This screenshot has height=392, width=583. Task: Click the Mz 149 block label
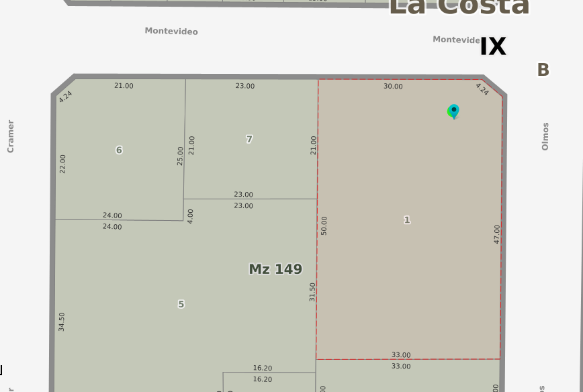click(275, 269)
